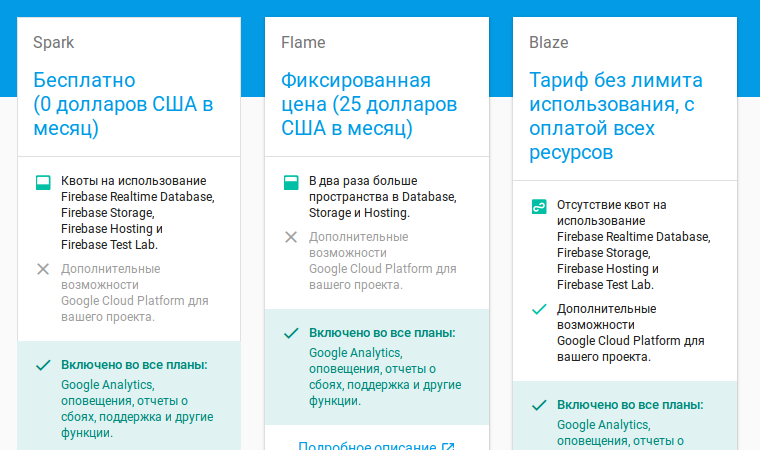Click 'Тариф без лимита использования' heading

(x=616, y=116)
